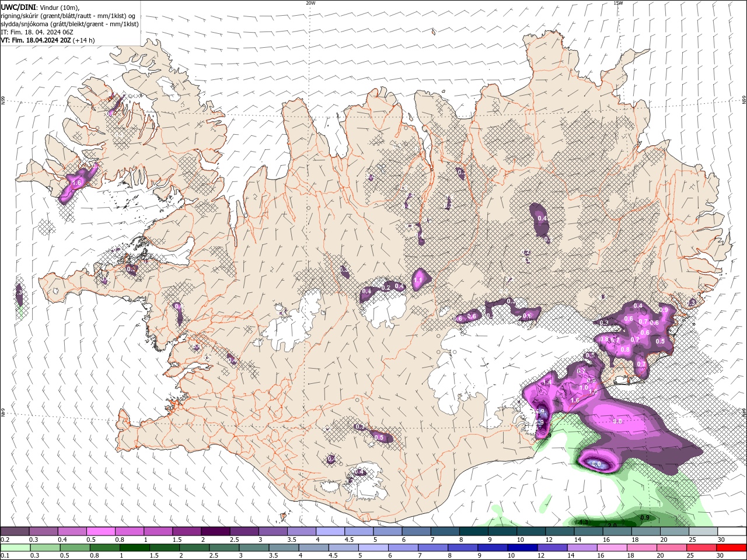Screen dimensions: 747x560
Task: Click the '20W' longitude label
Action: coord(310,3)
